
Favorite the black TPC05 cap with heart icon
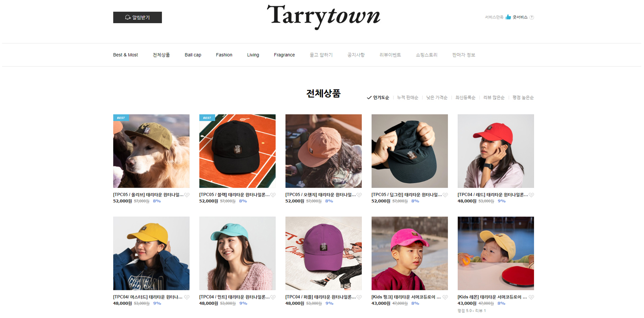point(273,195)
